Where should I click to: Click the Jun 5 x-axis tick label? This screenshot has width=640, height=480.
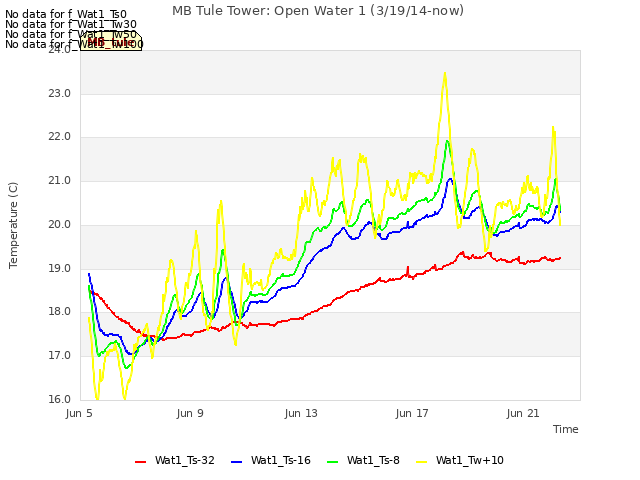point(79,413)
